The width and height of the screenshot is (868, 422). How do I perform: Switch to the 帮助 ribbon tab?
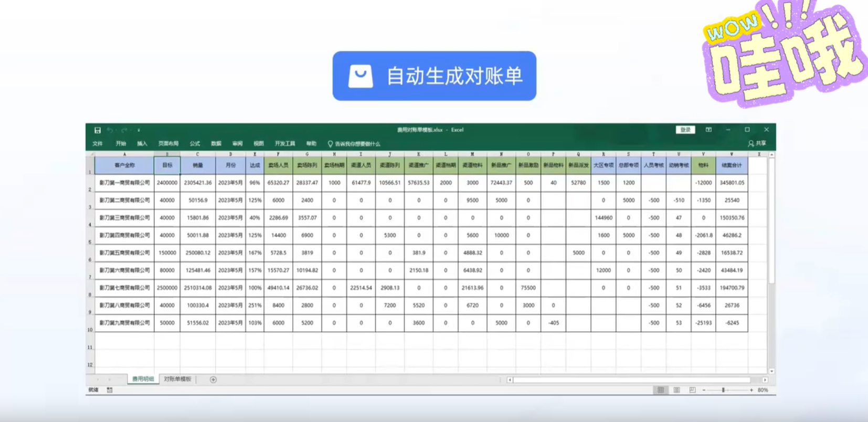click(311, 143)
